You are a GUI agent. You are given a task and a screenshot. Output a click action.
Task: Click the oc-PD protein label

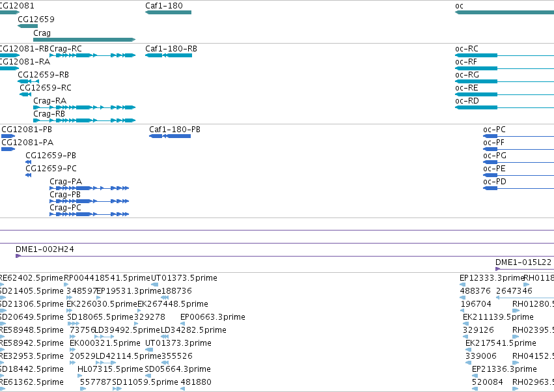coord(495,182)
